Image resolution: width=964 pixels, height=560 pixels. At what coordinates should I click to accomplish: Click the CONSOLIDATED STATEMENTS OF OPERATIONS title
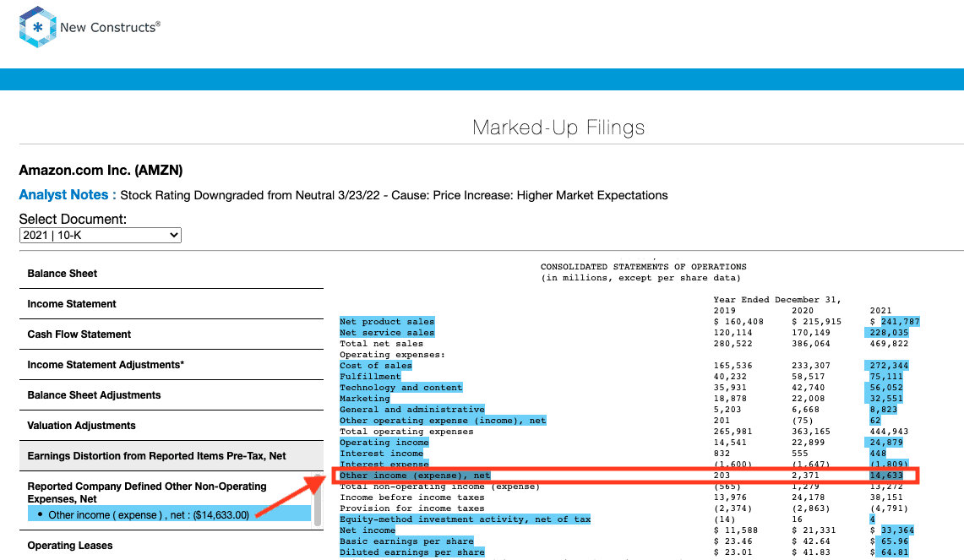[643, 267]
